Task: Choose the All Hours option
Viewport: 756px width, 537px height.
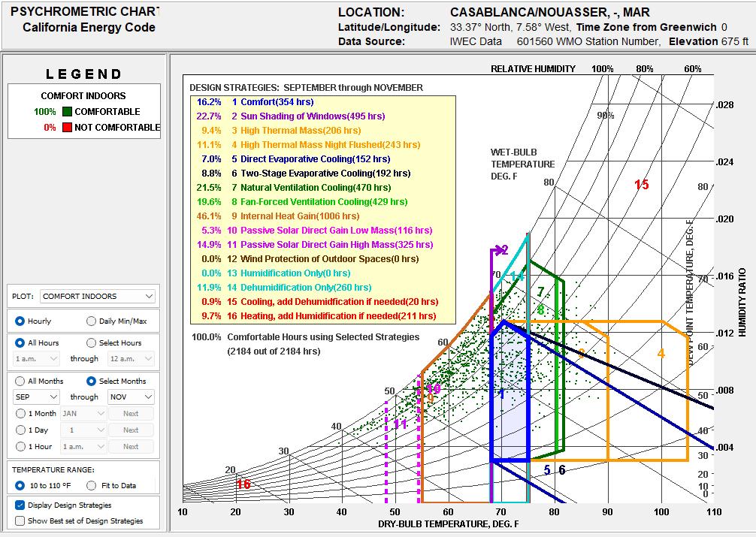Action: pos(20,342)
